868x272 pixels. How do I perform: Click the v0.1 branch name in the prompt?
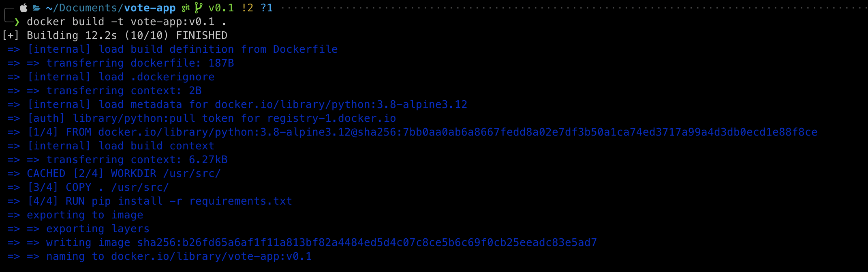point(221,8)
